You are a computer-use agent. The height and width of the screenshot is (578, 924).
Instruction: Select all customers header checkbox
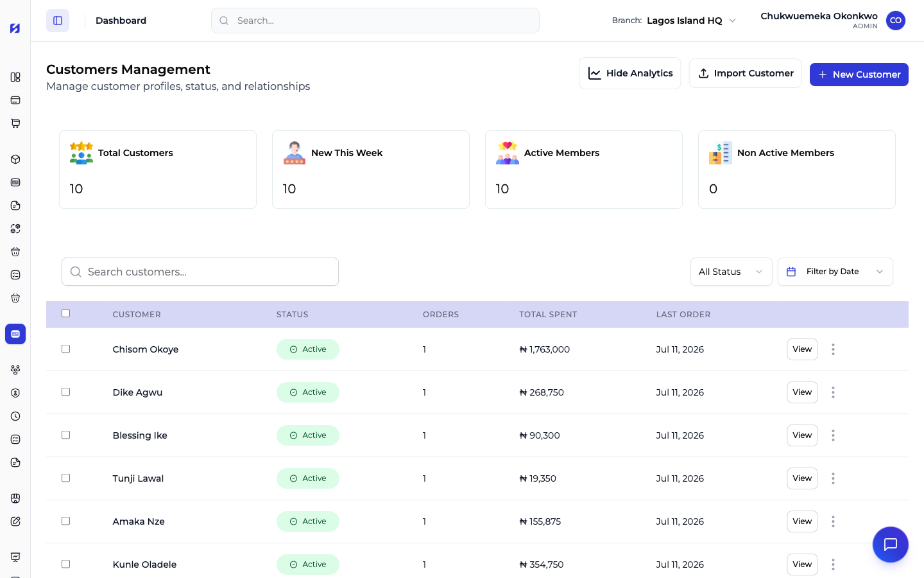65,313
